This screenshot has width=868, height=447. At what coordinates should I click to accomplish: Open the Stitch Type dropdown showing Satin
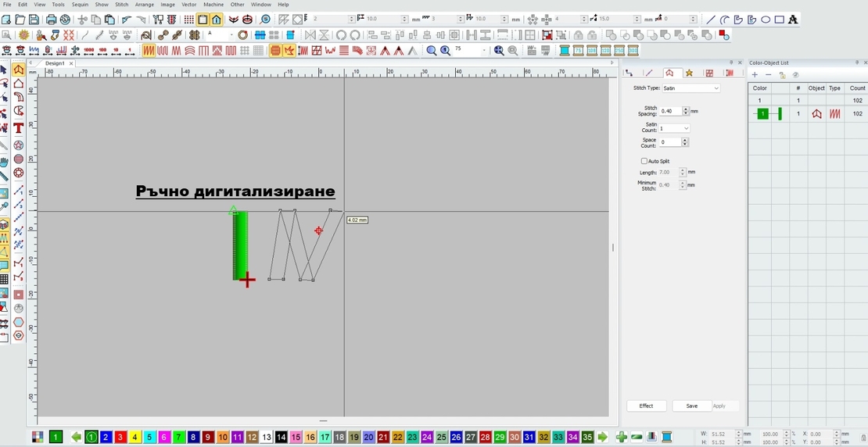690,88
